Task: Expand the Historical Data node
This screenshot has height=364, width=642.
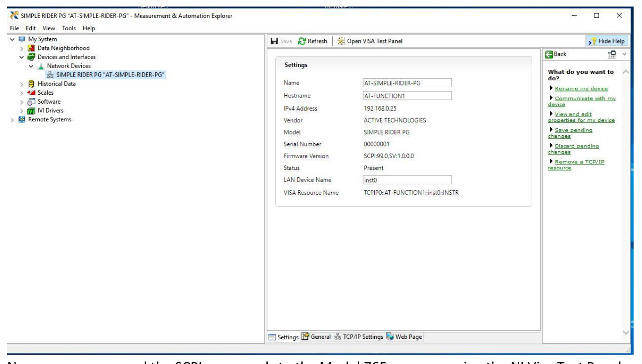Action: pyautogui.click(x=21, y=84)
